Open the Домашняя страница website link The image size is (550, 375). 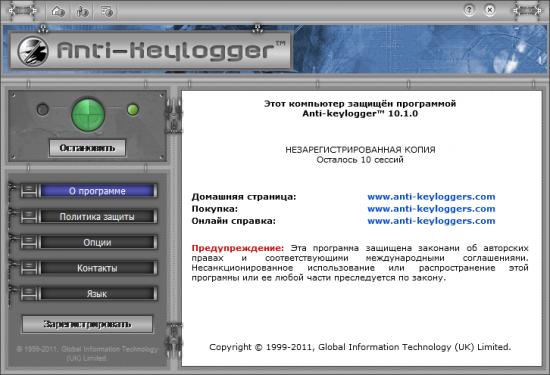pos(431,197)
